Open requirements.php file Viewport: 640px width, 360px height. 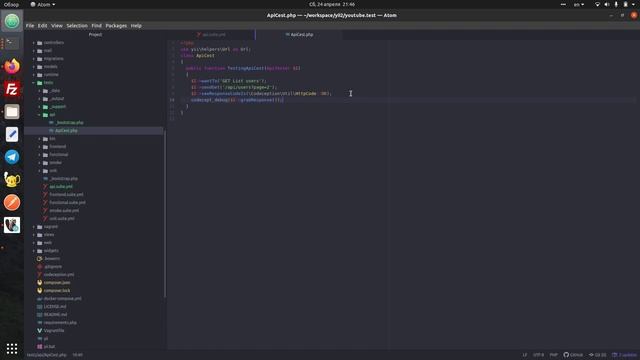(60, 322)
